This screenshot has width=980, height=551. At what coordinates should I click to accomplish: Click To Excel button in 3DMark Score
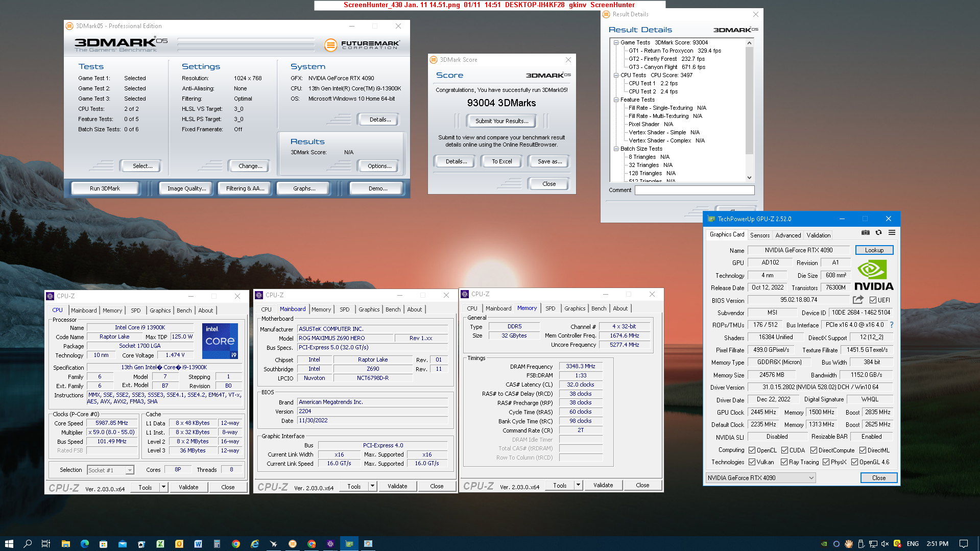(501, 161)
